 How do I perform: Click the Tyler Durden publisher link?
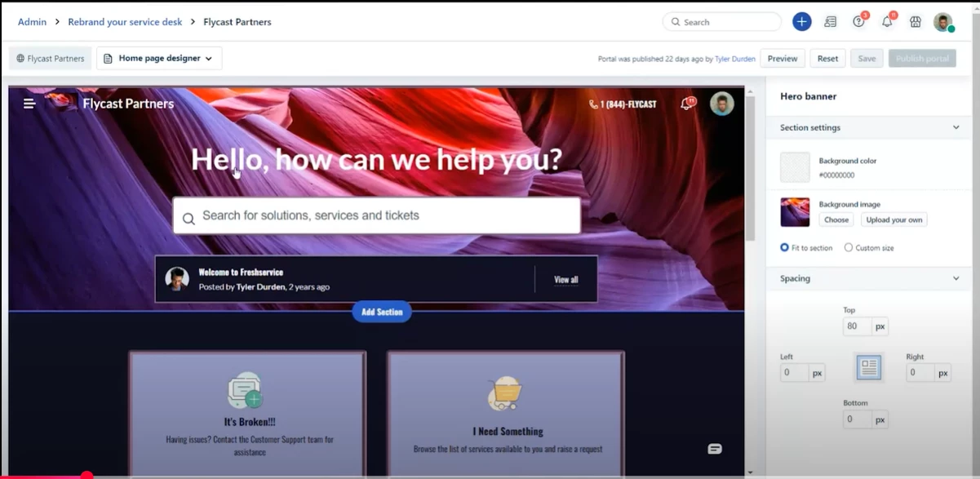click(735, 59)
